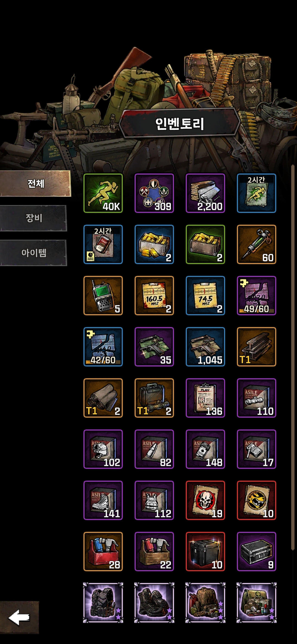Image resolution: width=297 pixels, height=644 pixels.
Task: Go back with the arrow button
Action: 19,618
